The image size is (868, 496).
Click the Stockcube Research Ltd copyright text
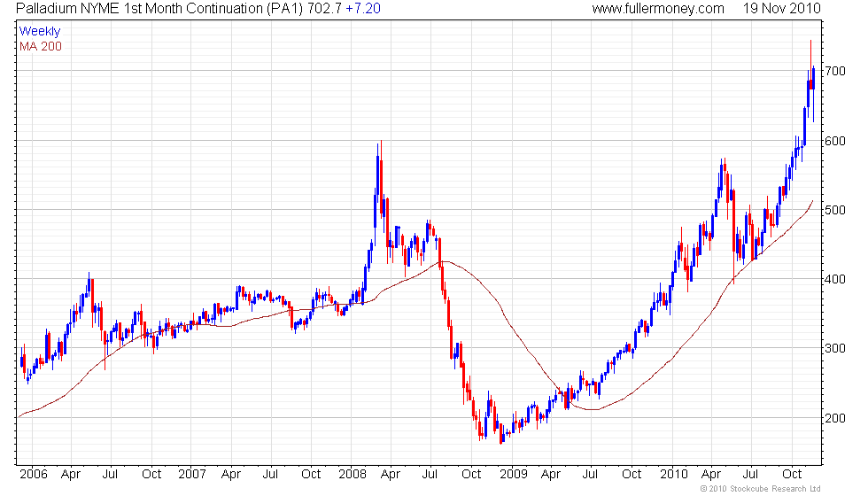pyautogui.click(x=761, y=489)
